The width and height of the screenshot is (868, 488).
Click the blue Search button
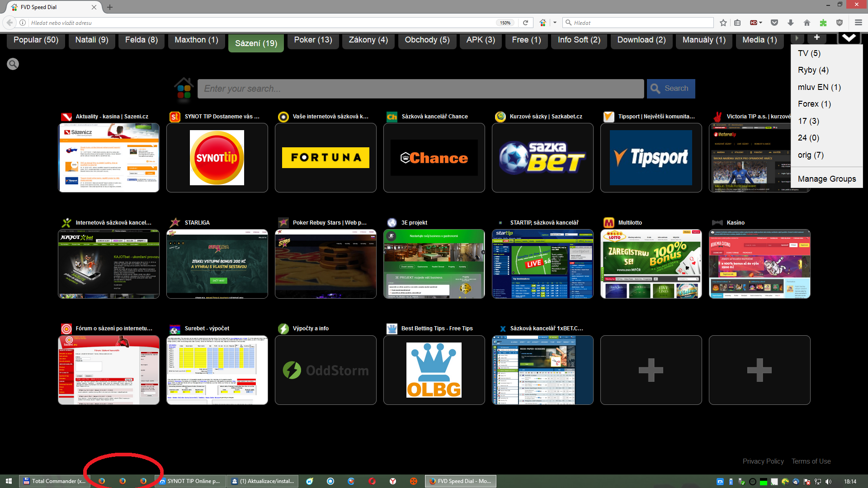click(671, 89)
